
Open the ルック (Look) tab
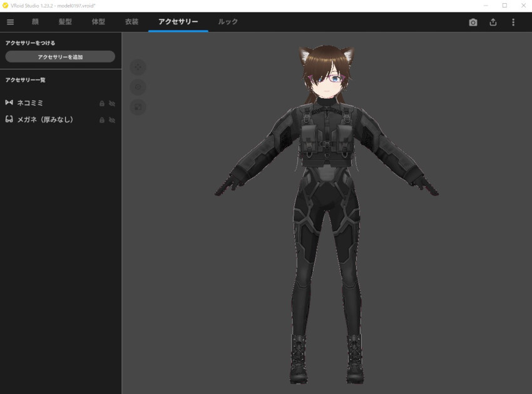pyautogui.click(x=228, y=22)
